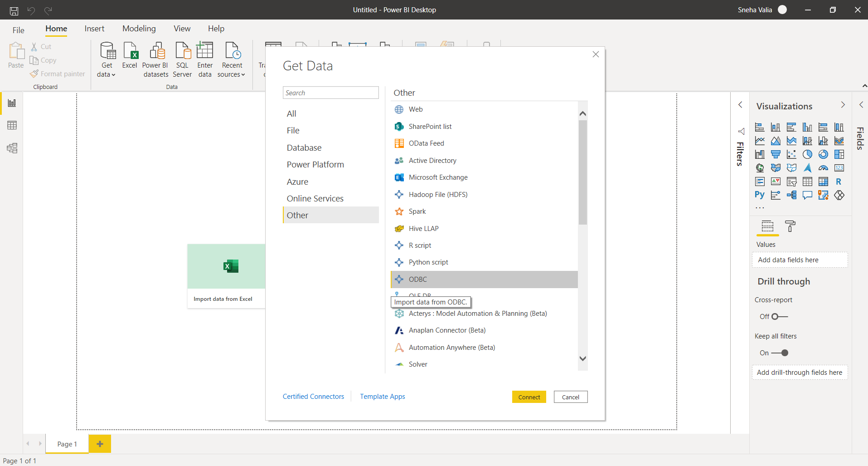The image size is (868, 466).
Task: Select the globe Map visual
Action: pos(760,168)
